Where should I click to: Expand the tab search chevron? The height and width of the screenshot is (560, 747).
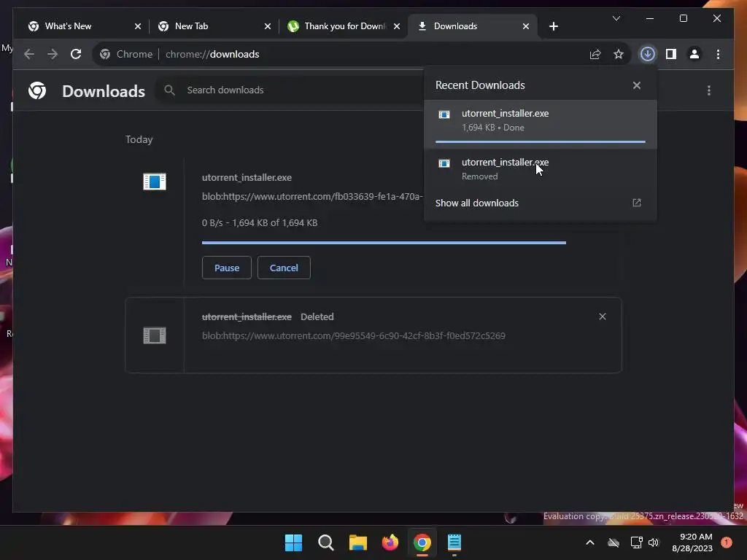pyautogui.click(x=616, y=18)
